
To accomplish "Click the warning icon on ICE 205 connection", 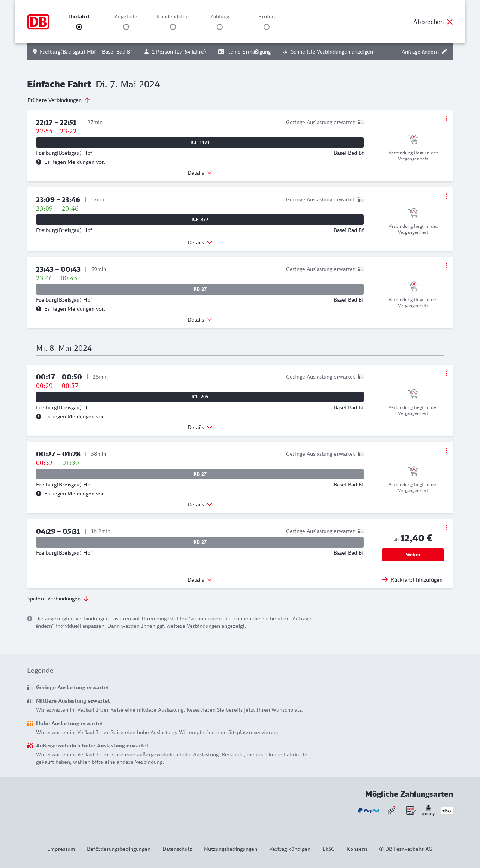I will coord(39,416).
